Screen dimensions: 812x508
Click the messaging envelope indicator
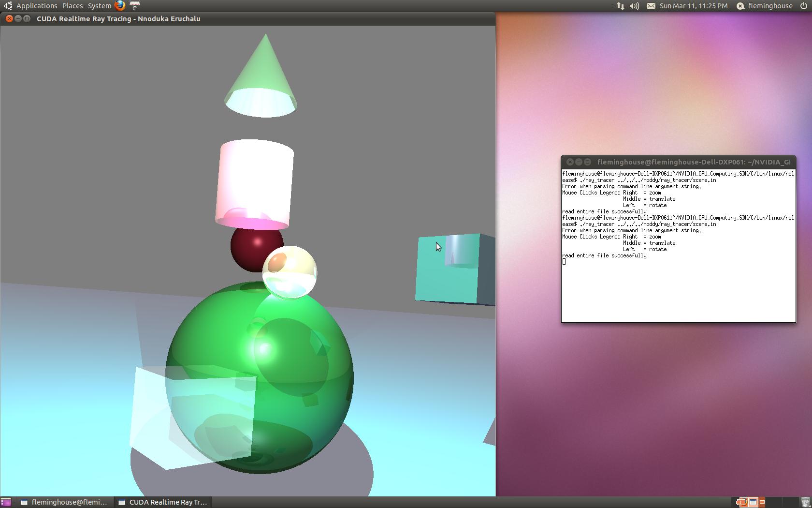650,6
